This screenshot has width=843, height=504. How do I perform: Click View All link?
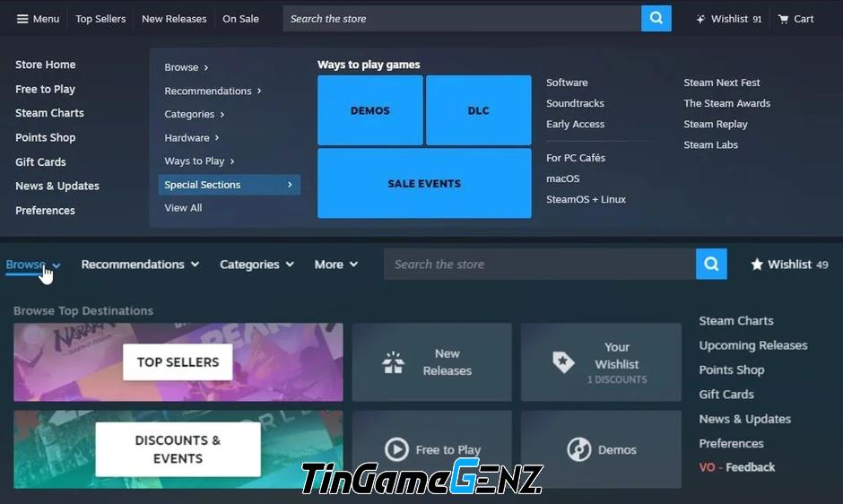[183, 208]
